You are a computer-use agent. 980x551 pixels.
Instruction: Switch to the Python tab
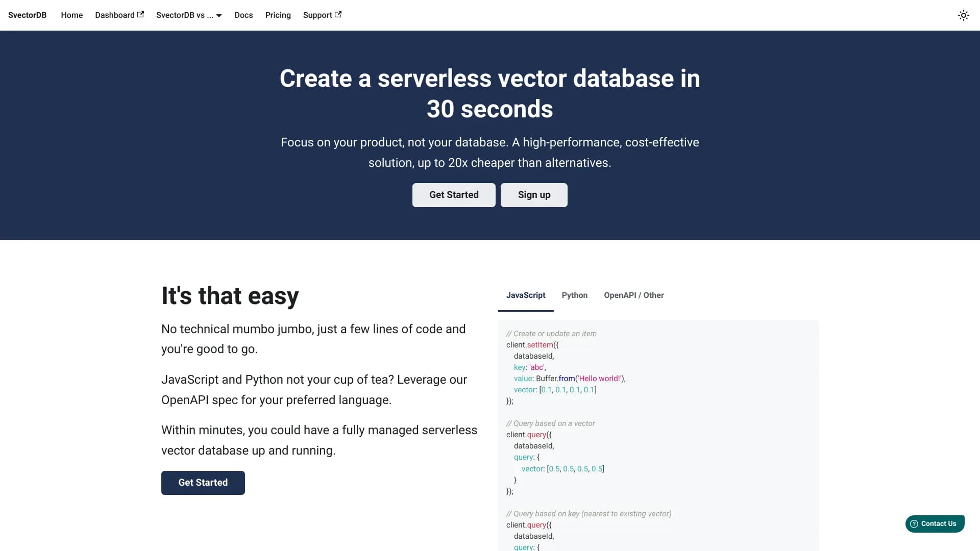575,295
